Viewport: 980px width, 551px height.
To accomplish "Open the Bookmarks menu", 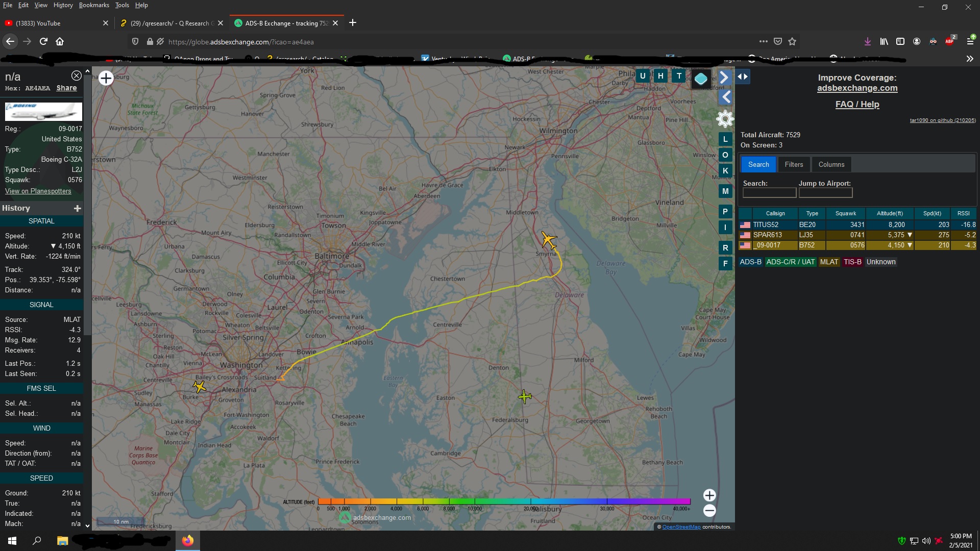I will (94, 5).
